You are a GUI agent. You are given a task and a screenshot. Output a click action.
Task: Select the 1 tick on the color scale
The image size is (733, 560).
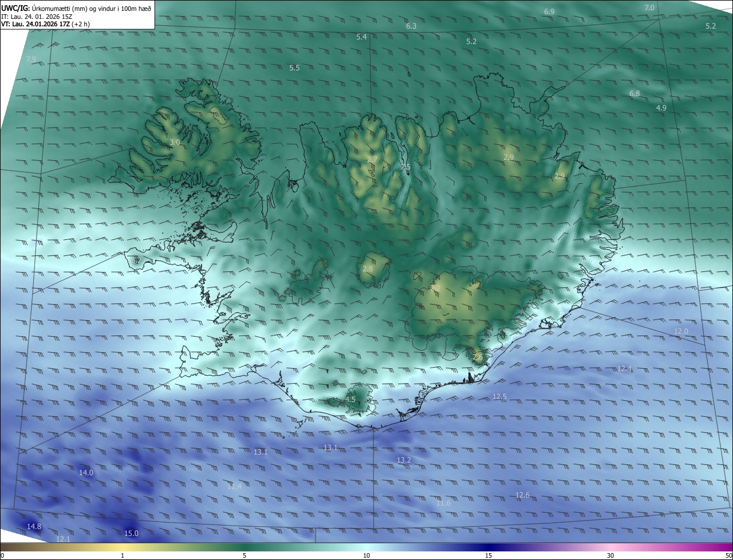(x=123, y=555)
